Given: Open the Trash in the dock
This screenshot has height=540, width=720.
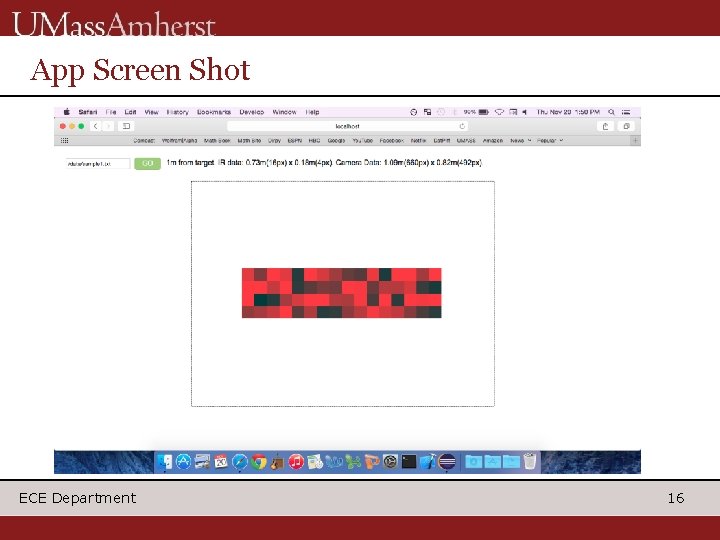Looking at the screenshot, I should (530, 461).
